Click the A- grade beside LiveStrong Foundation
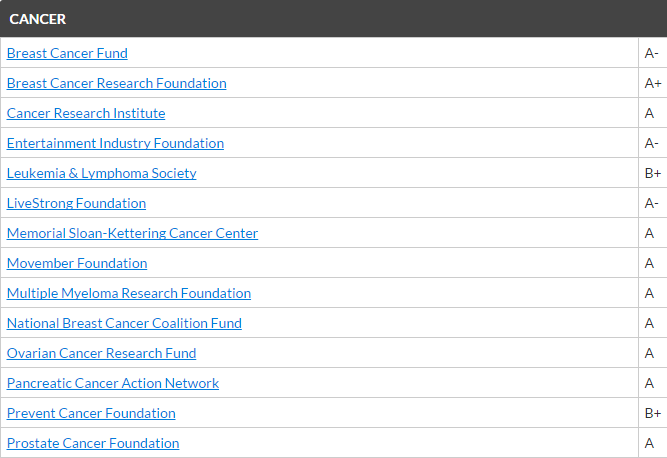 (652, 203)
